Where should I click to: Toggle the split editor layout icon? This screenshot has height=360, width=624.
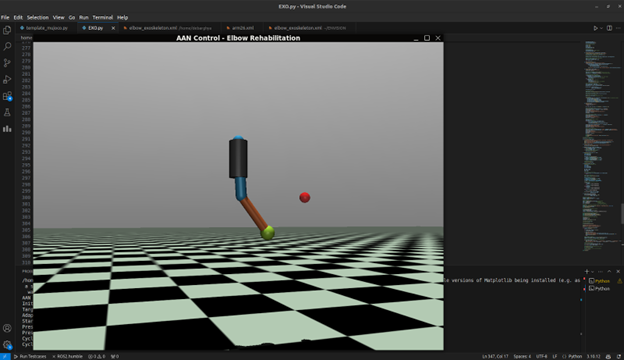[609, 28]
